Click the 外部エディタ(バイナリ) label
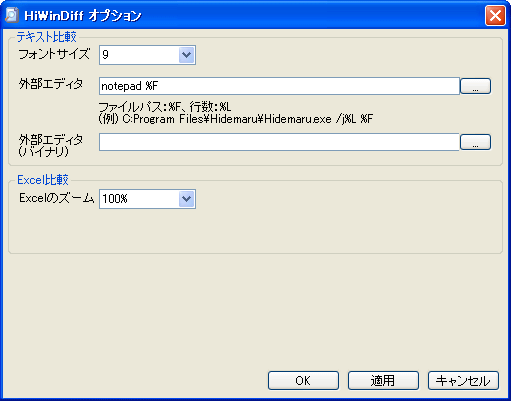The height and width of the screenshot is (401, 511). (51, 145)
